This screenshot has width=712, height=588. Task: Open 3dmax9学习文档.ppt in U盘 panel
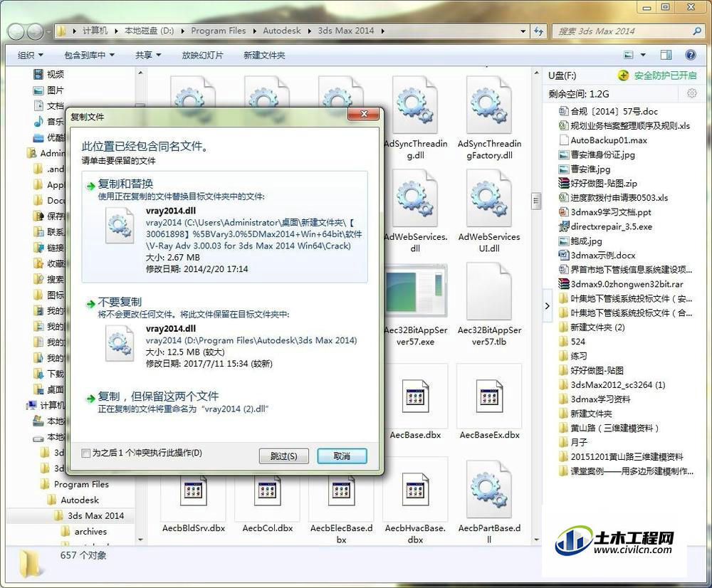click(605, 212)
